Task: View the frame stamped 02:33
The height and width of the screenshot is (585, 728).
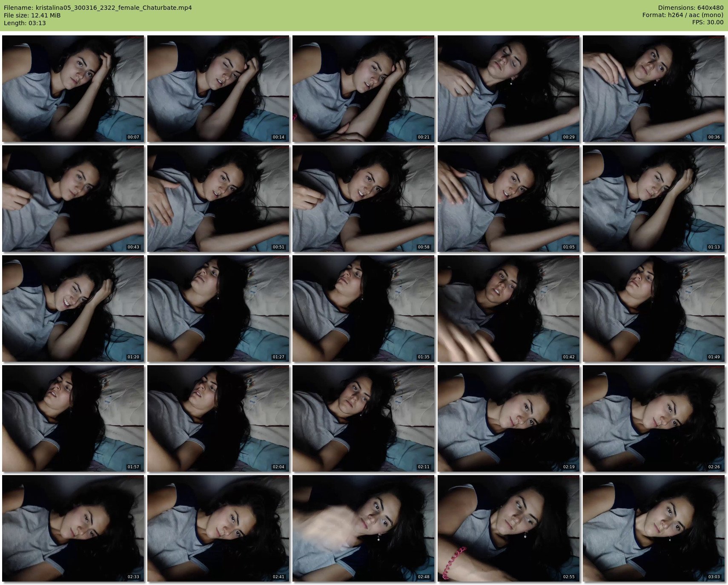Action: [x=73, y=528]
